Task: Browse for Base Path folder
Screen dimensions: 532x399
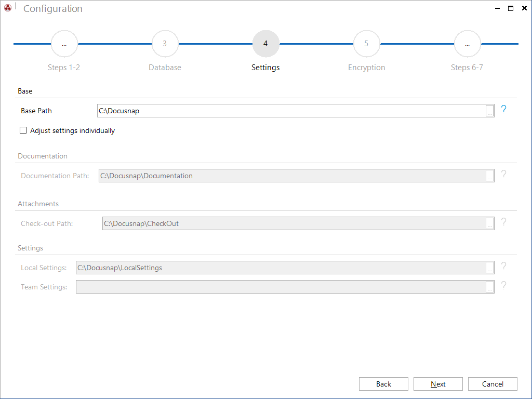Action: tap(489, 111)
